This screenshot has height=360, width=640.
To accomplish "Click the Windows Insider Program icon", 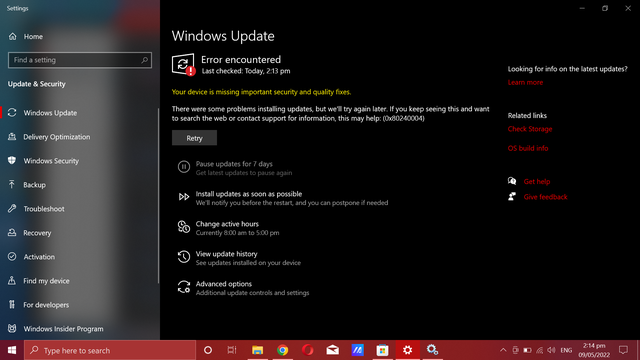I will pyautogui.click(x=12, y=329).
